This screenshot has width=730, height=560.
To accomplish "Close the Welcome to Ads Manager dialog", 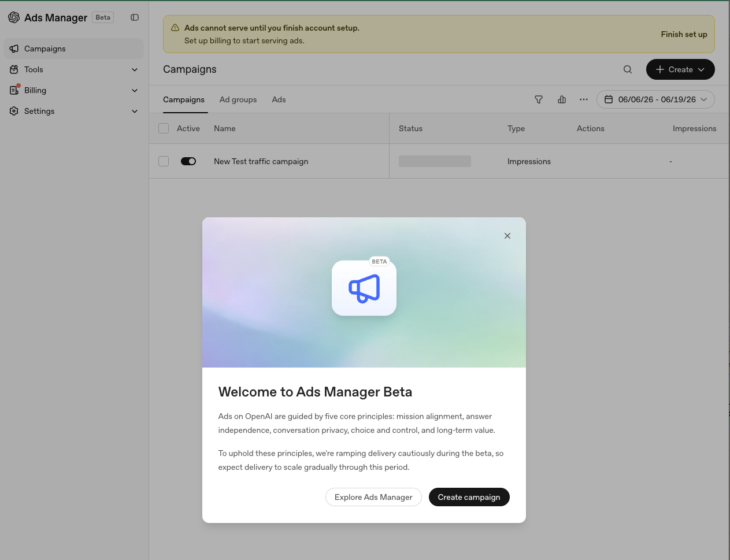I will click(507, 236).
